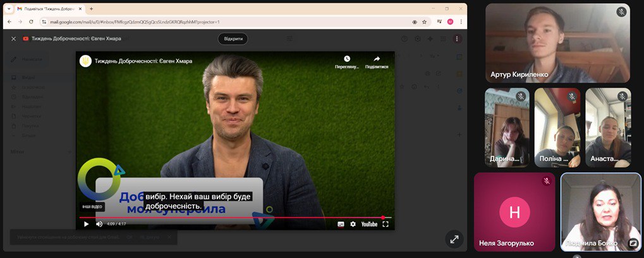The image size is (644, 258).
Task: Reload the Gmail page
Action: pos(31,21)
